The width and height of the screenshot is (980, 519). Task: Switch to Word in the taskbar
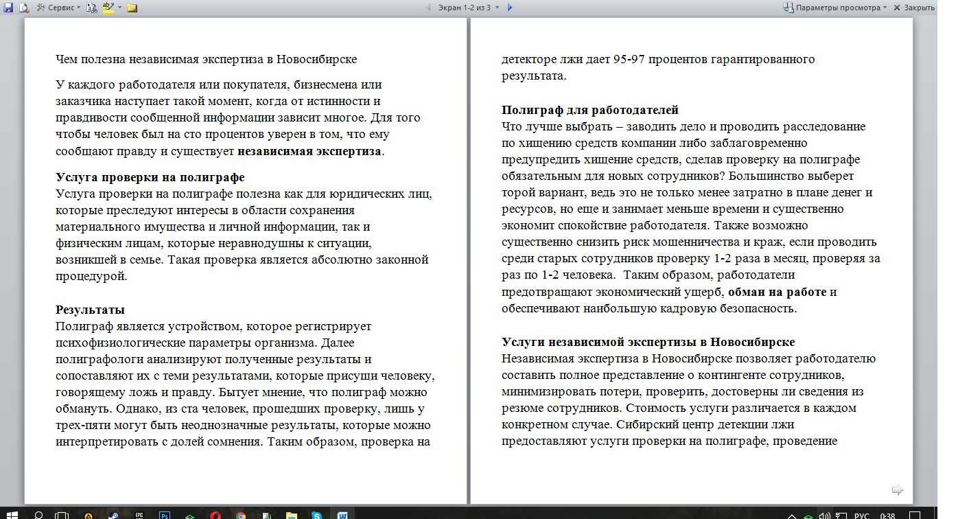coord(342,515)
